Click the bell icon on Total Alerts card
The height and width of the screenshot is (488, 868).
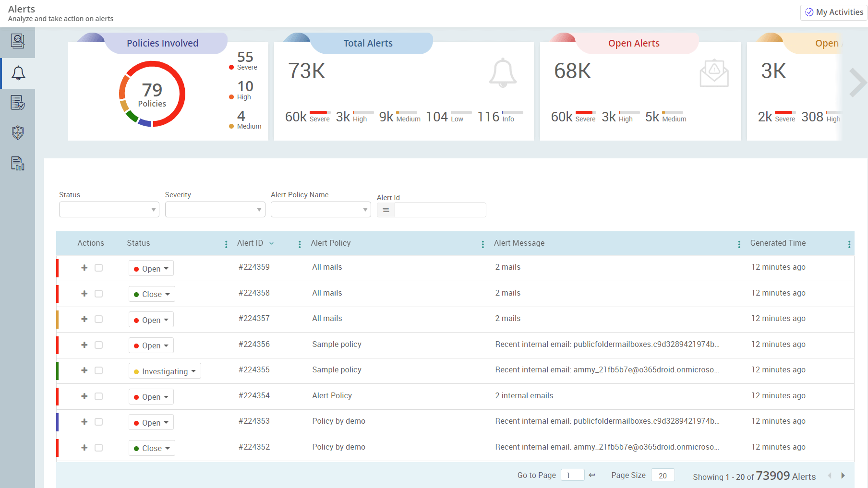[502, 72]
